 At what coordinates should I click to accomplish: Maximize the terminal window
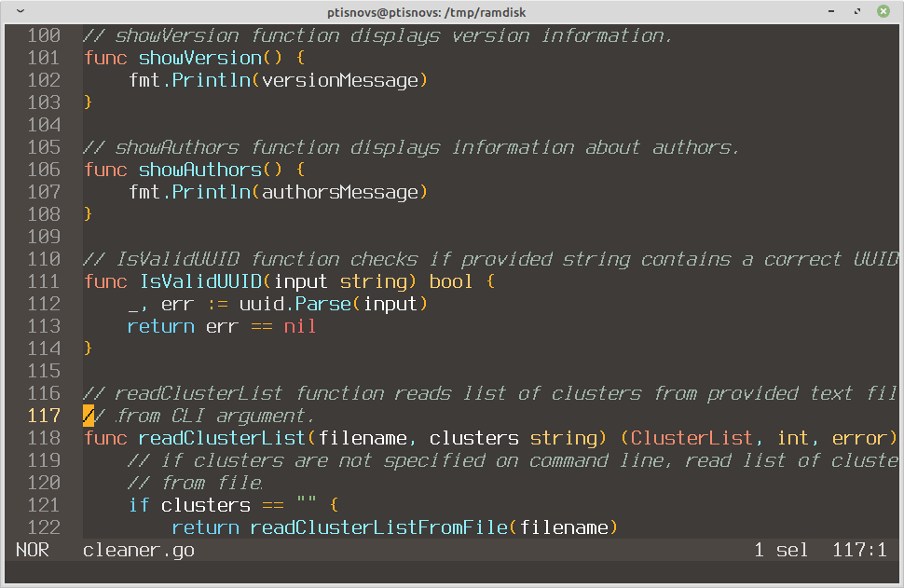857,11
